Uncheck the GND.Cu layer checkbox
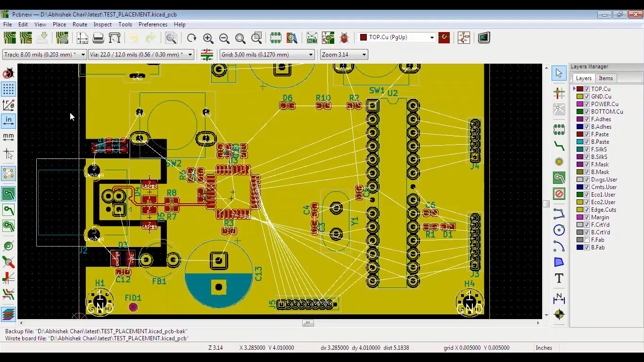Viewport: 644px width, 362px height. click(x=587, y=97)
